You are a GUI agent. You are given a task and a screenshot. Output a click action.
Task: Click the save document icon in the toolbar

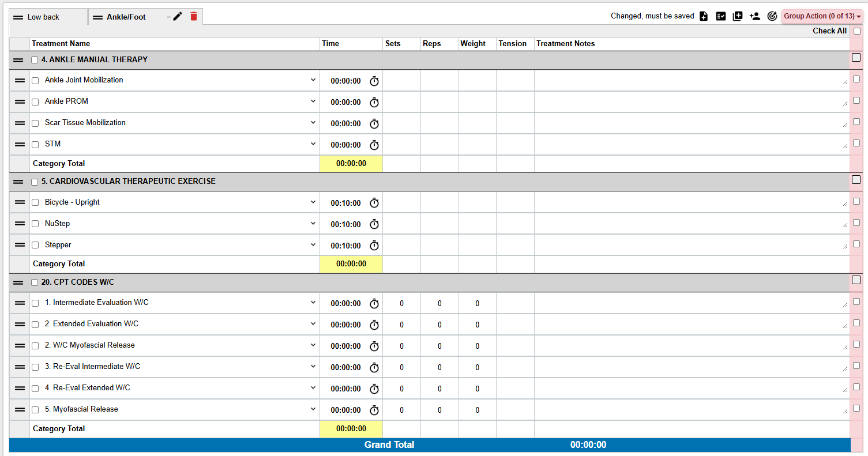tap(704, 16)
